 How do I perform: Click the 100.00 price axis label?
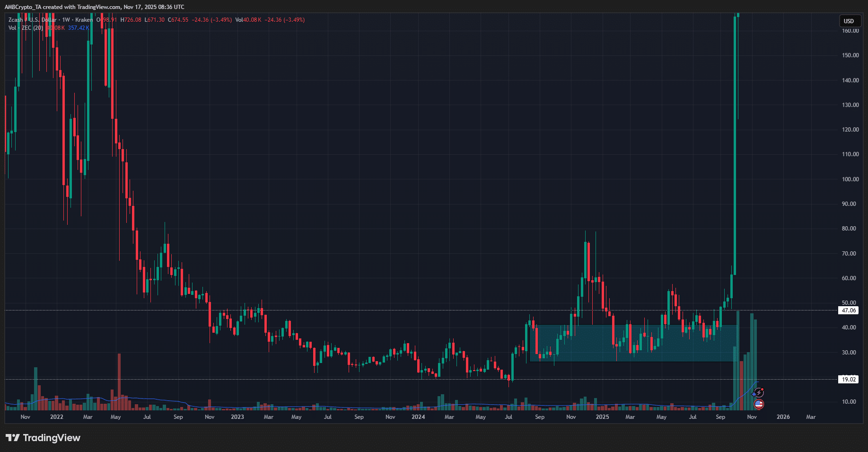(x=850, y=179)
